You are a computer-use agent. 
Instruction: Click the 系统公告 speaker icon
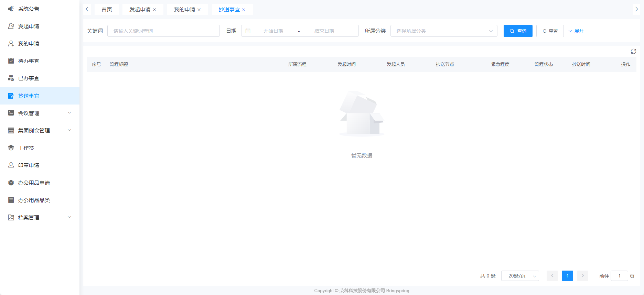pyautogui.click(x=11, y=9)
